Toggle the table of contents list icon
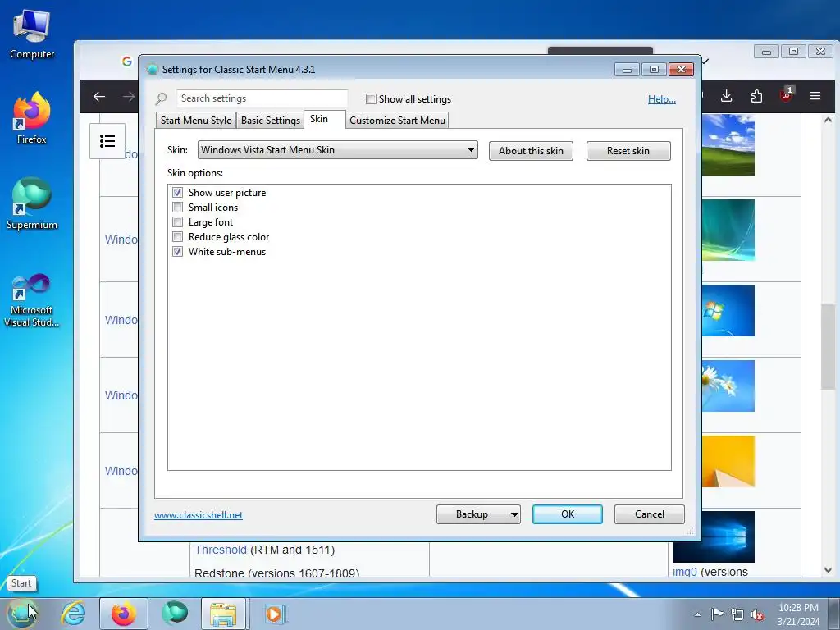This screenshot has height=630, width=840. [107, 141]
